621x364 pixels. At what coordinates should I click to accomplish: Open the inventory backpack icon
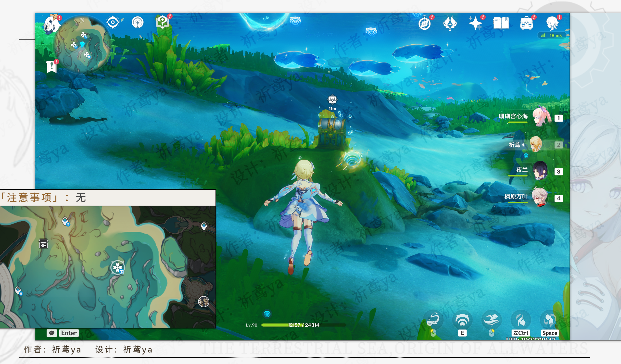click(x=527, y=23)
